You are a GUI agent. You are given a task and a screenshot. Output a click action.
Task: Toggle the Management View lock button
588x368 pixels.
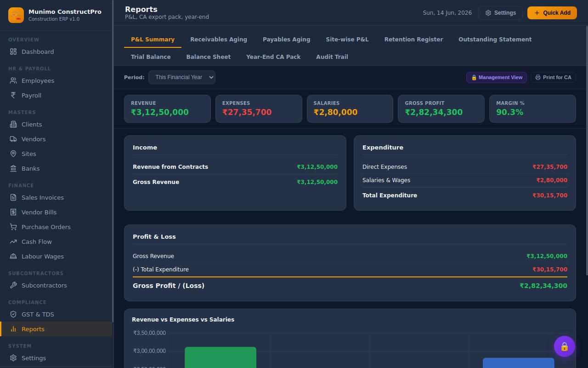click(x=497, y=77)
